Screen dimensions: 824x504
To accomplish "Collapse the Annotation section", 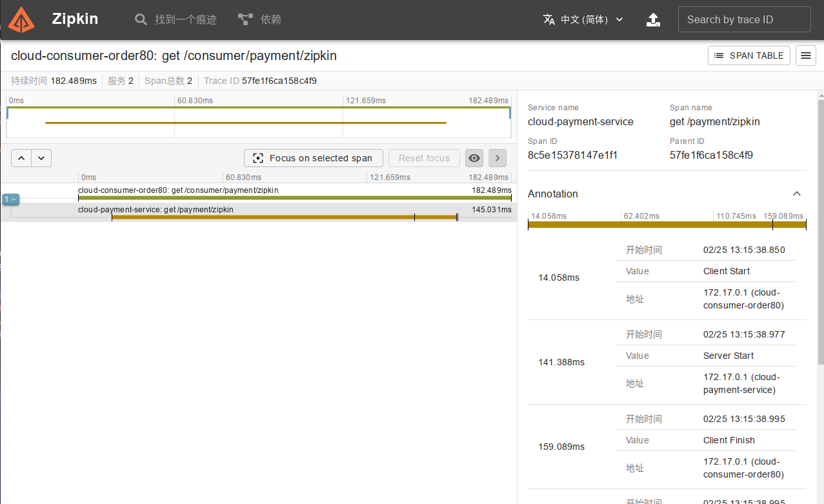I will point(797,194).
